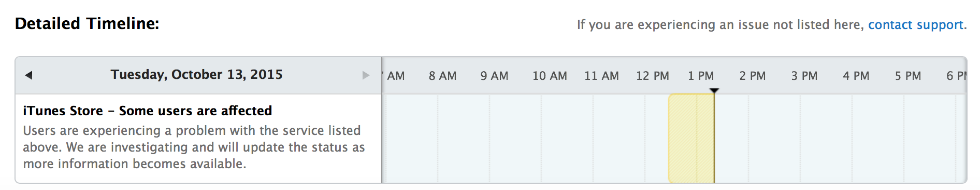This screenshot has height=190, width=980.
Task: Click the Detailed Timeline heading
Action: [87, 23]
